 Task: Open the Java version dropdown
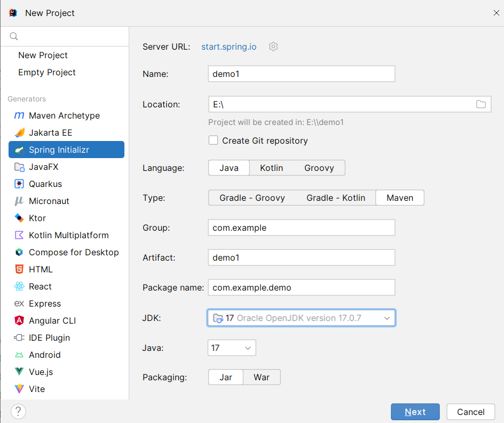[232, 348]
